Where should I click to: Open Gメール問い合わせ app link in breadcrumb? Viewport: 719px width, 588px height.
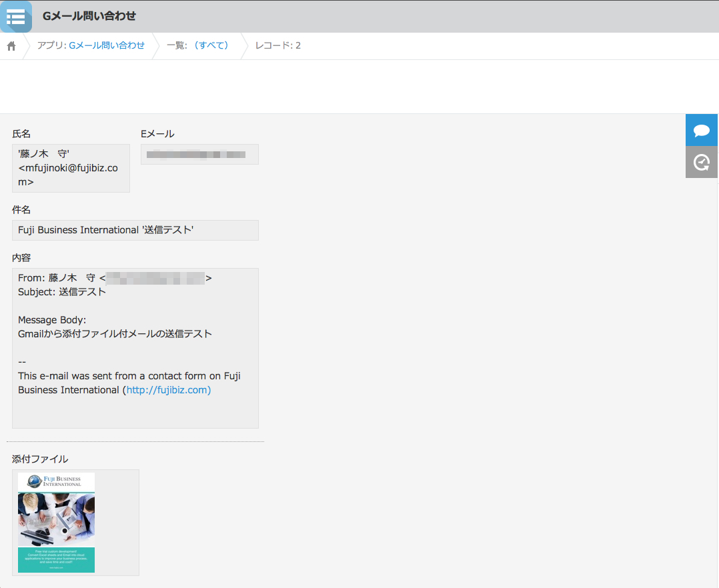[107, 45]
